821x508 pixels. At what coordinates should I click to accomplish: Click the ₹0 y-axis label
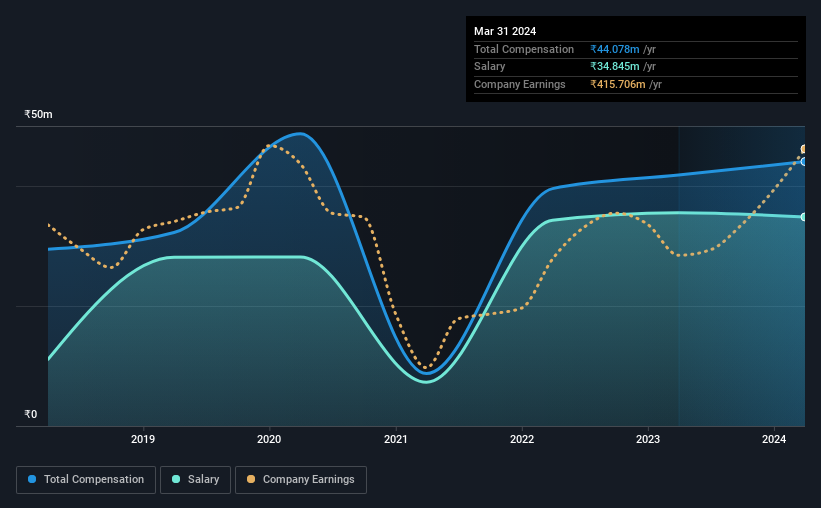pyautogui.click(x=30, y=414)
